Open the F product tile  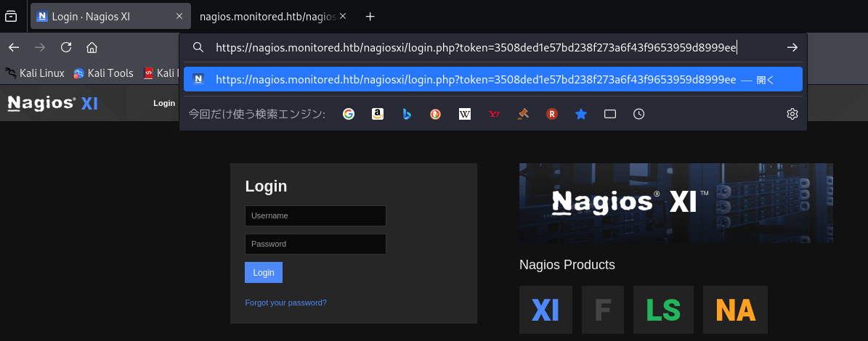[602, 310]
